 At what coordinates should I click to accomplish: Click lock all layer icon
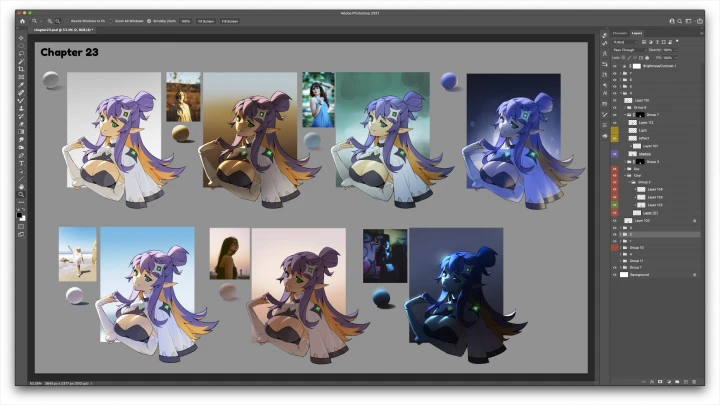coord(647,58)
